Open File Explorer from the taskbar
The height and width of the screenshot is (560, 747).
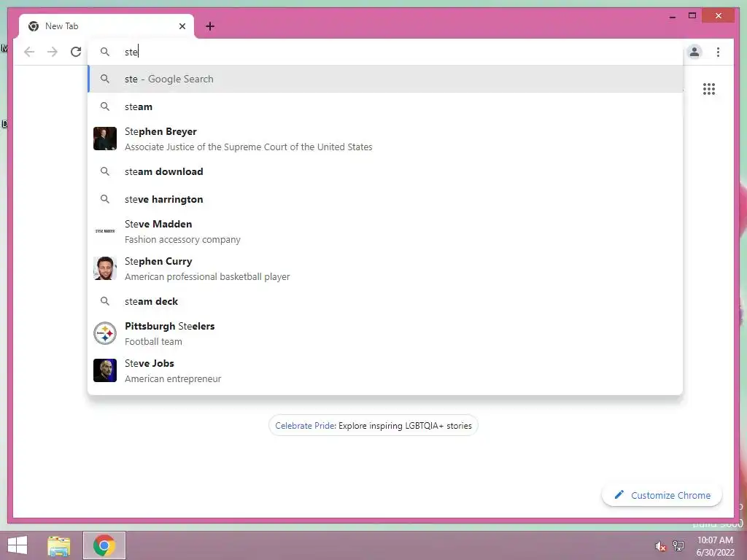click(x=59, y=545)
